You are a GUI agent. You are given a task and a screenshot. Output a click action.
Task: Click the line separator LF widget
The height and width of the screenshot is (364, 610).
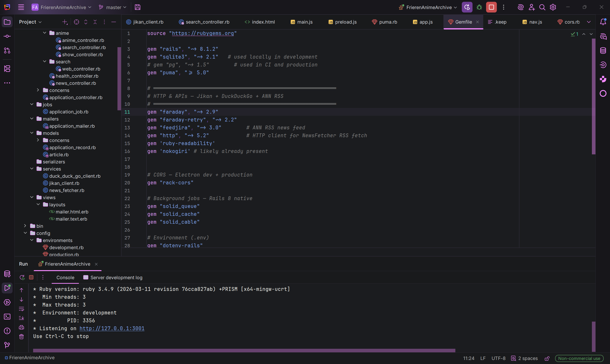click(x=483, y=358)
